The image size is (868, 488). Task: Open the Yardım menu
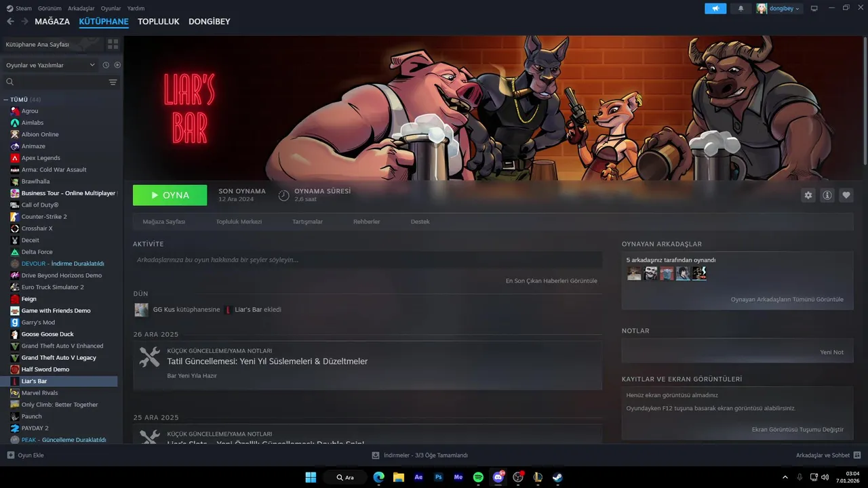point(136,8)
